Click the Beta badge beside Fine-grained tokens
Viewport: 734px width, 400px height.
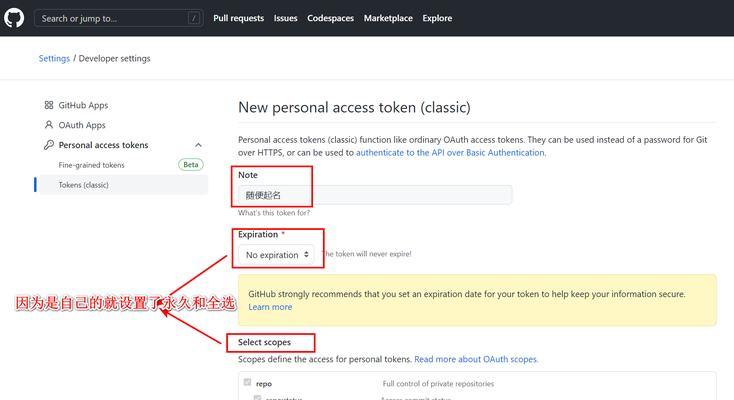pos(191,165)
